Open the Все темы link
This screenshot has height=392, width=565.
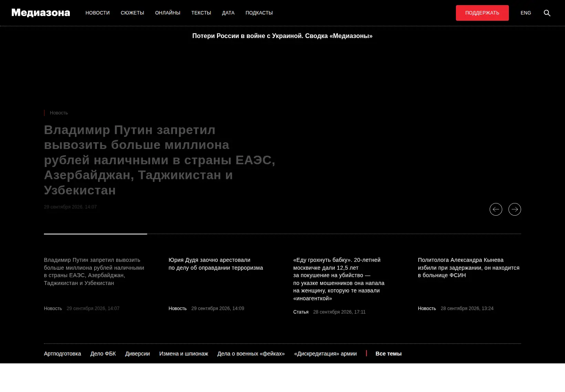coord(388,354)
